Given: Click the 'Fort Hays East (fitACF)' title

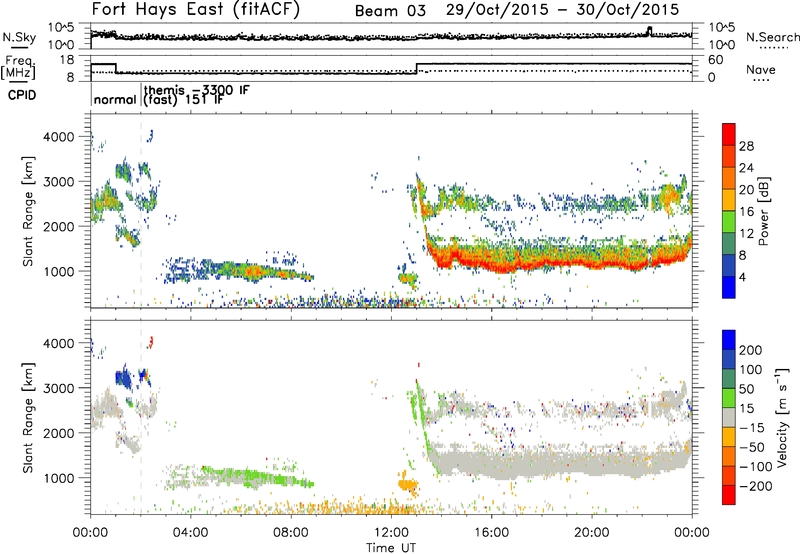Looking at the screenshot, I should (196, 9).
